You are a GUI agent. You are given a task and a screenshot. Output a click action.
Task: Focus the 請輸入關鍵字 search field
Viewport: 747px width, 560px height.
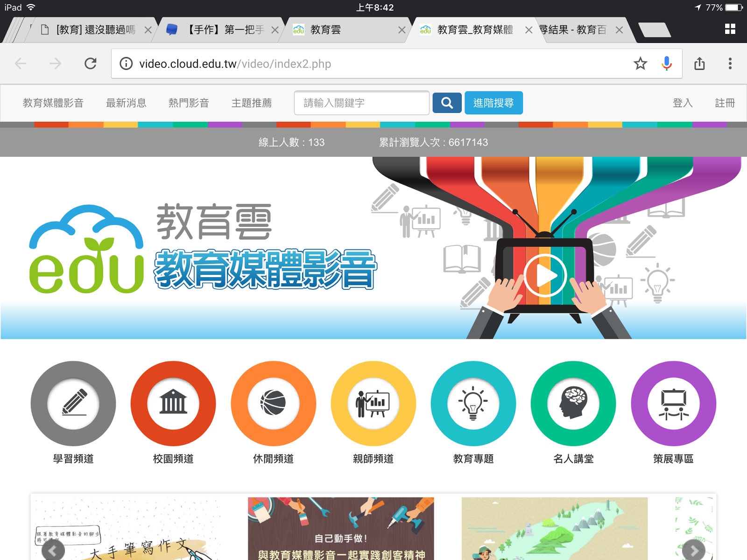pos(362,103)
